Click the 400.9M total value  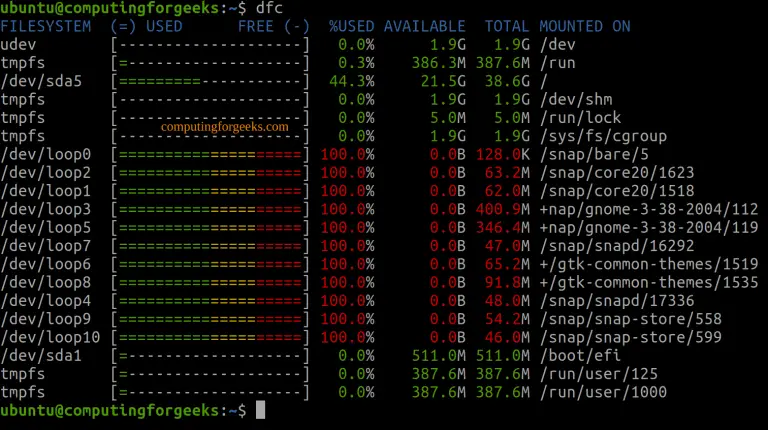[x=503, y=210]
